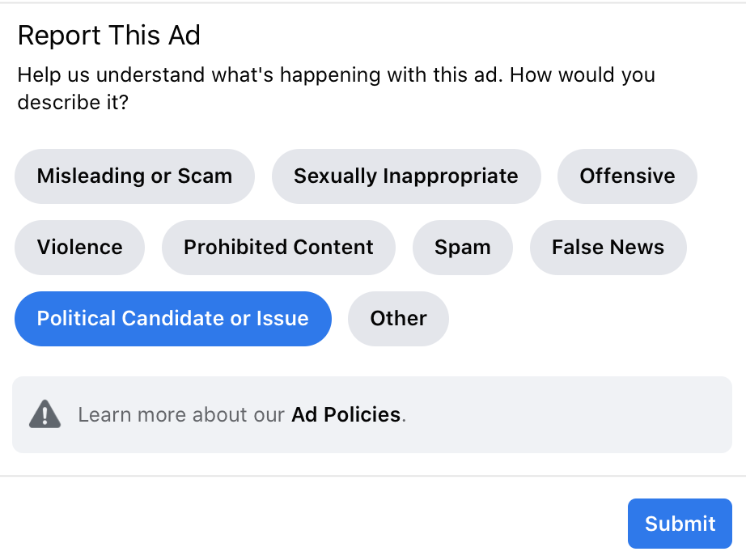Image resolution: width=746 pixels, height=560 pixels.
Task: Click the Report This Ad heading
Action: coord(108,36)
